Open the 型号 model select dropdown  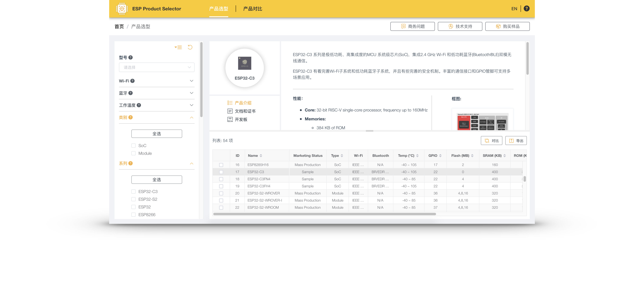tap(157, 67)
